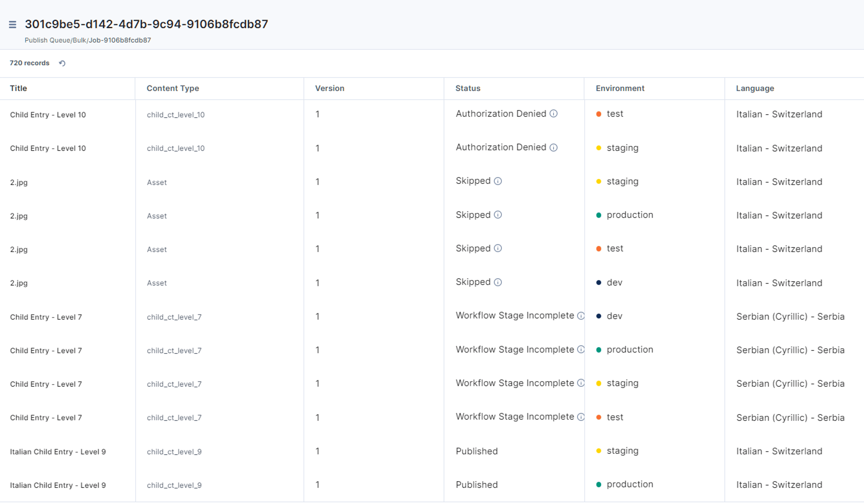This screenshot has height=504, width=864.
Task: Click the Language column header
Action: click(755, 88)
